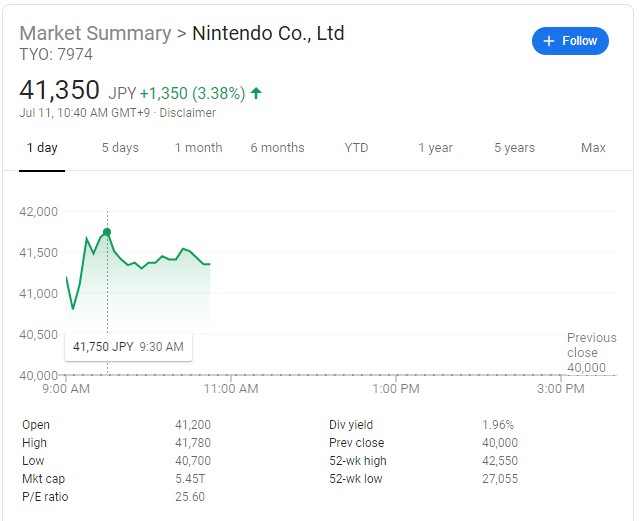Select the 6 months tab
The width and height of the screenshot is (640, 521).
click(x=278, y=147)
